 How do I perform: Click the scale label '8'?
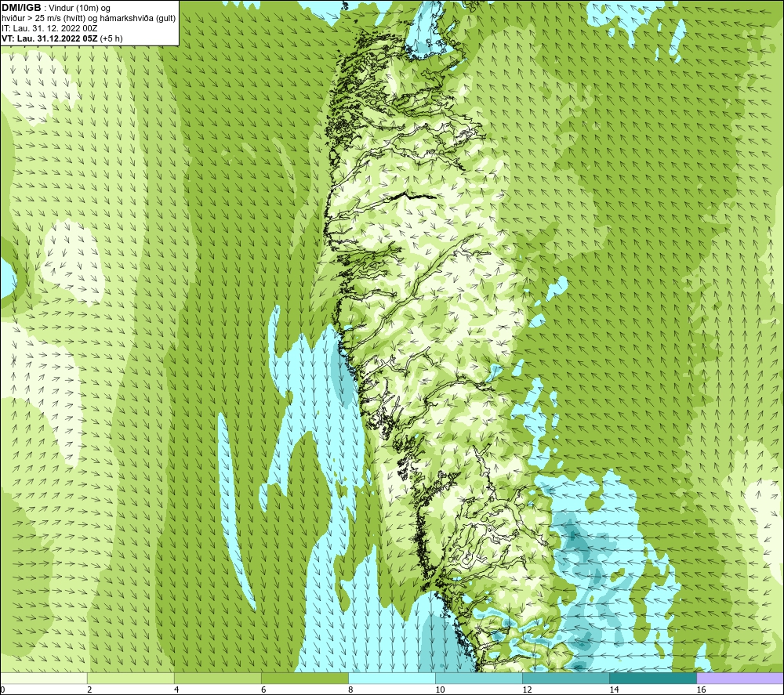coord(350,690)
